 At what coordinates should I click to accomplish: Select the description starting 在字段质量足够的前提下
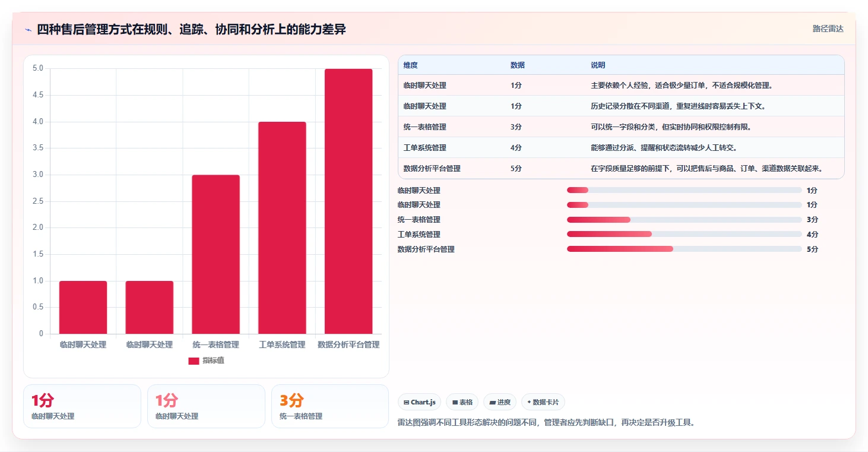coord(709,169)
